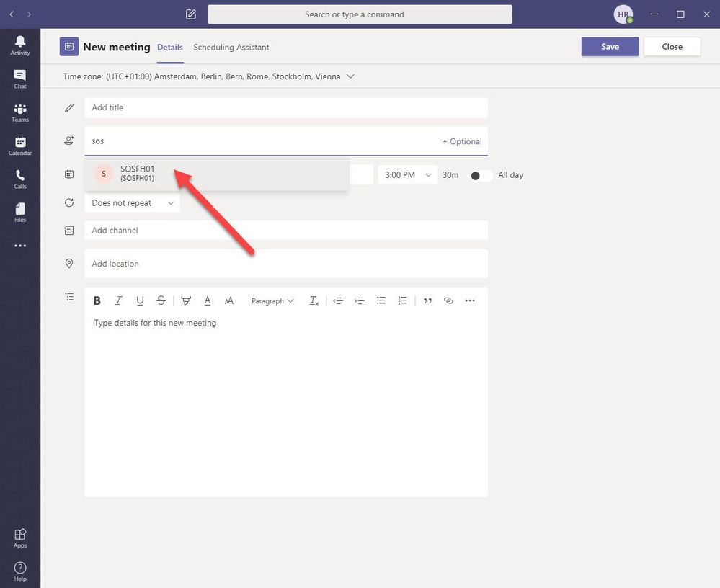Open the Paragraph style dropdown
This screenshot has width=720, height=588.
[272, 300]
